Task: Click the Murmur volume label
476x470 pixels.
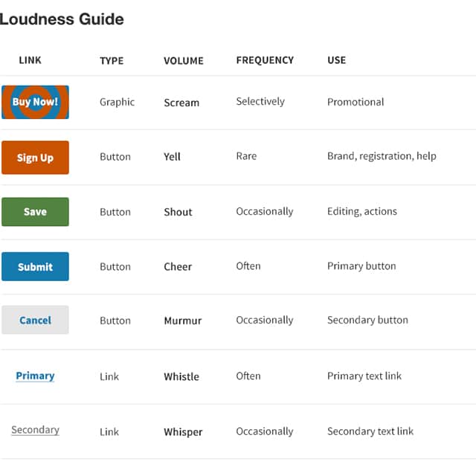Action: [182, 321]
